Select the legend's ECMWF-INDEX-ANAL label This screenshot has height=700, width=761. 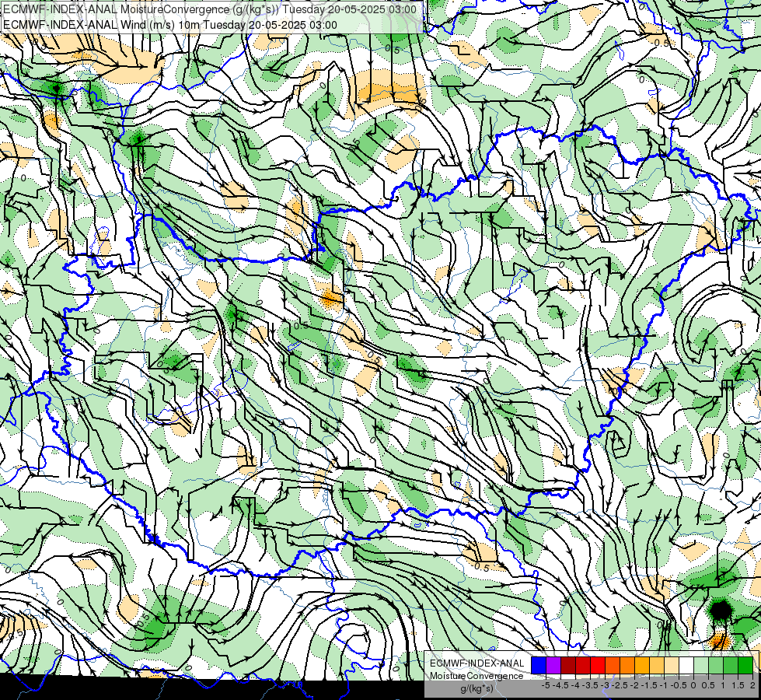[x=477, y=663]
